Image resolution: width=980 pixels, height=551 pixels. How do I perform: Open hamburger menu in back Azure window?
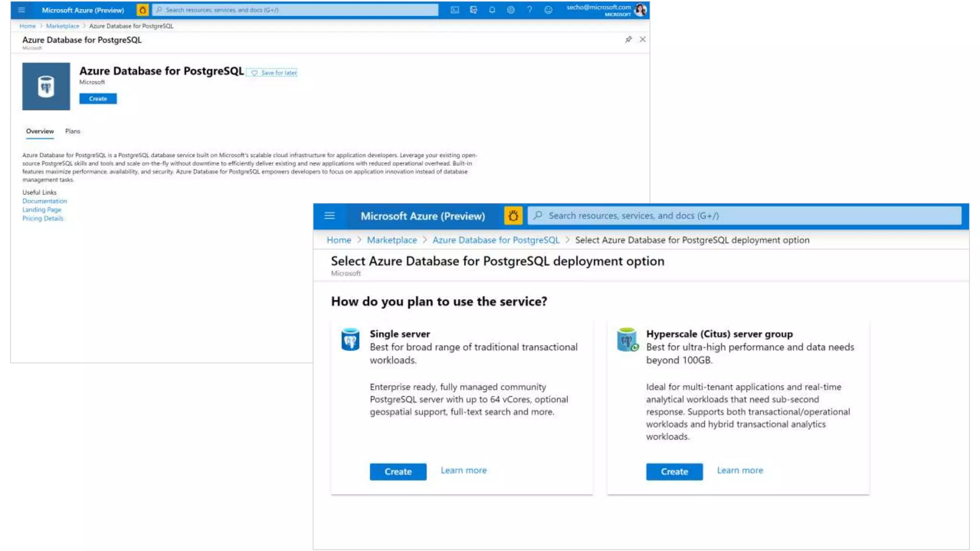point(22,10)
